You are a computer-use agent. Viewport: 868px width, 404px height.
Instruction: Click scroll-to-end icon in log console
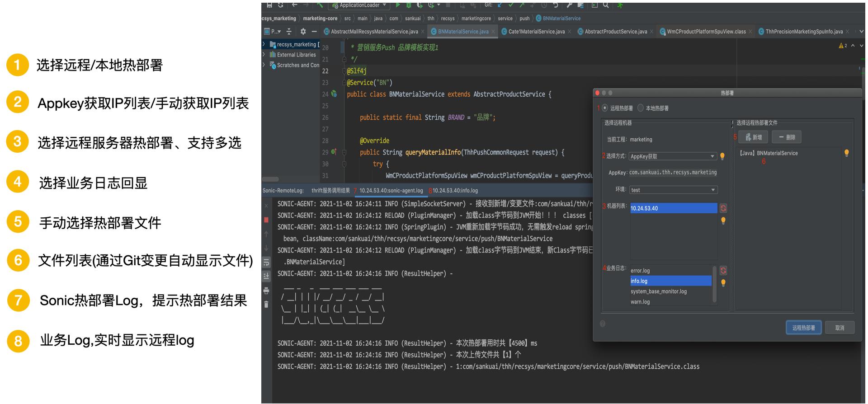[x=266, y=276]
